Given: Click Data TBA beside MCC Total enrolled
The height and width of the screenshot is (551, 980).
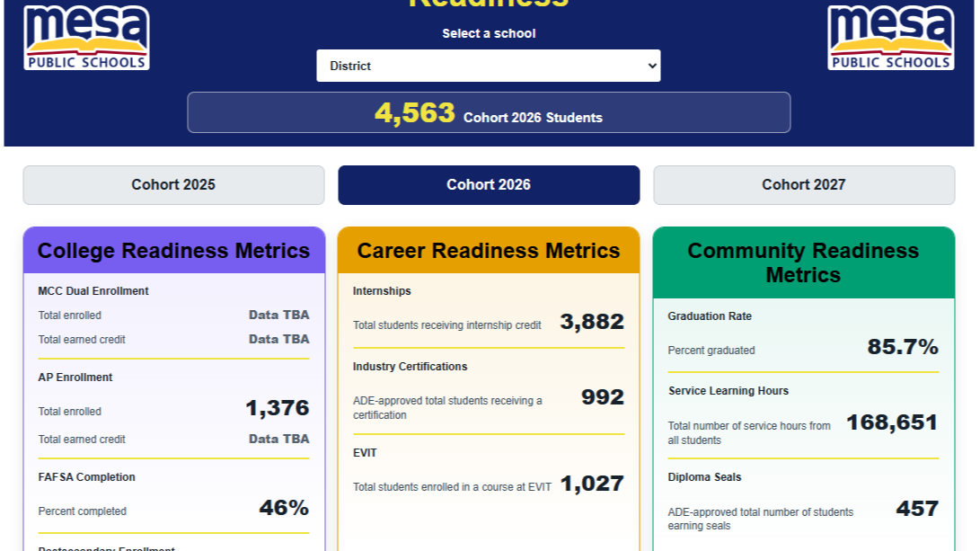Looking at the screenshot, I should pyautogui.click(x=278, y=315).
